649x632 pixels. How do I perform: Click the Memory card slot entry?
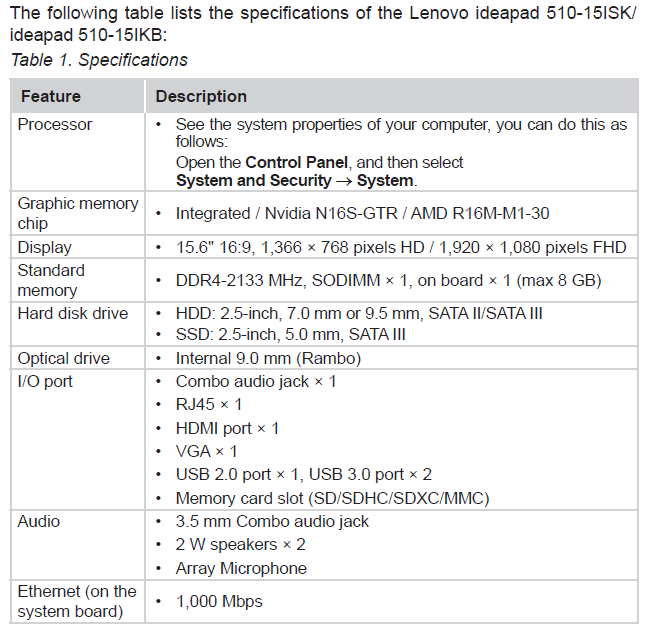click(x=332, y=498)
